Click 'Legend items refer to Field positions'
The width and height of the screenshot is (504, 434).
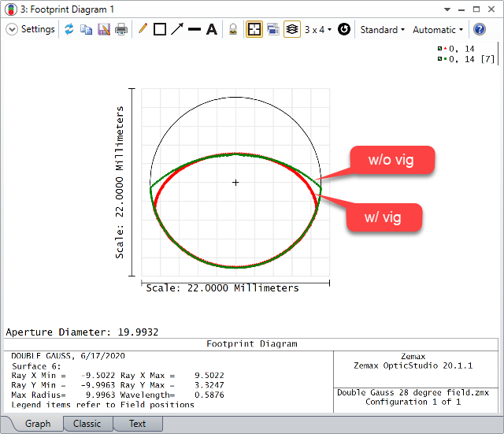point(102,405)
